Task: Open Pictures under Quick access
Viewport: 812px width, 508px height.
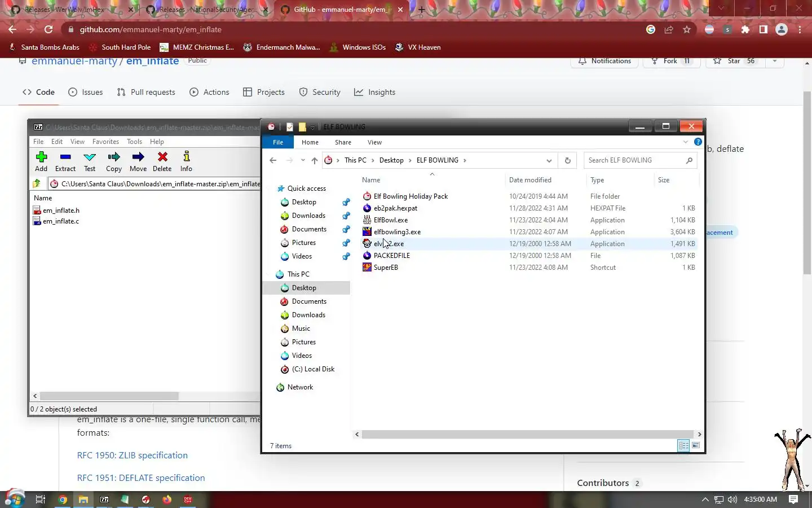Action: pos(303,243)
